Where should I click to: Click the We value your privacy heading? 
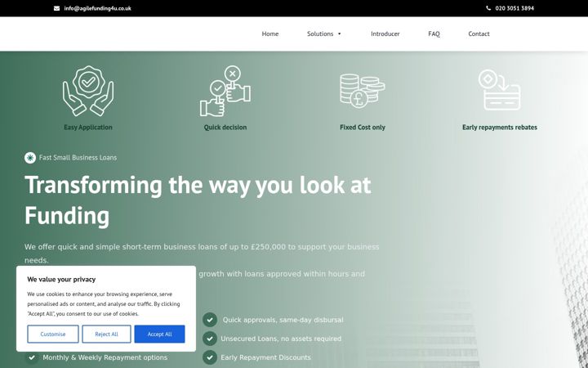click(x=61, y=280)
